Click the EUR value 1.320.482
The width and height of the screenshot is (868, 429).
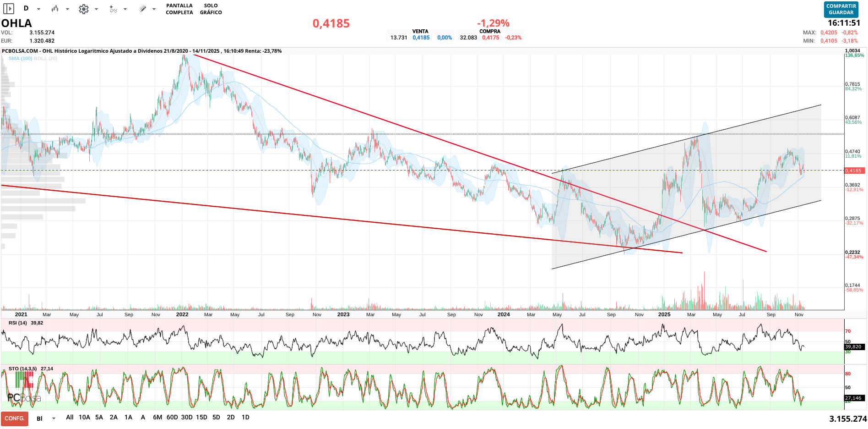[42, 41]
